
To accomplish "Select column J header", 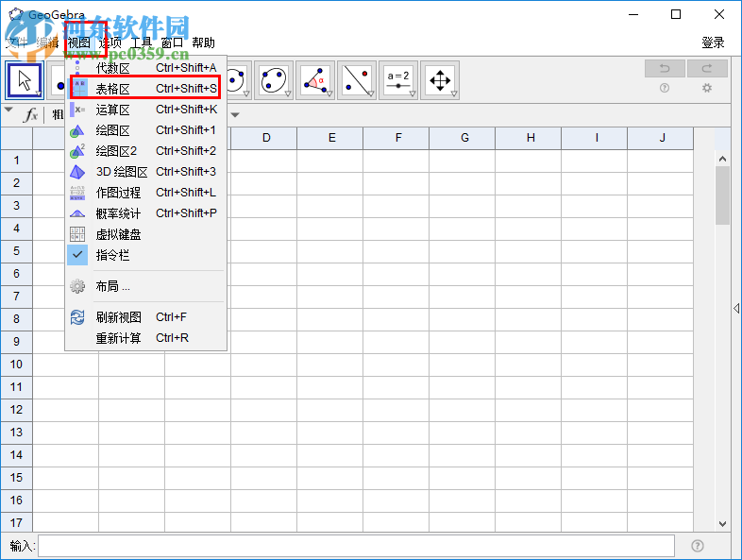I will click(661, 138).
